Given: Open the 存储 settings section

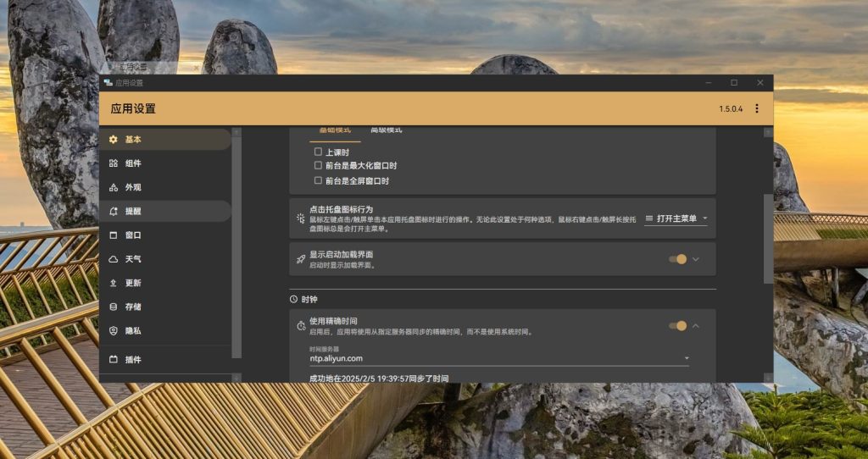Looking at the screenshot, I should [x=165, y=307].
